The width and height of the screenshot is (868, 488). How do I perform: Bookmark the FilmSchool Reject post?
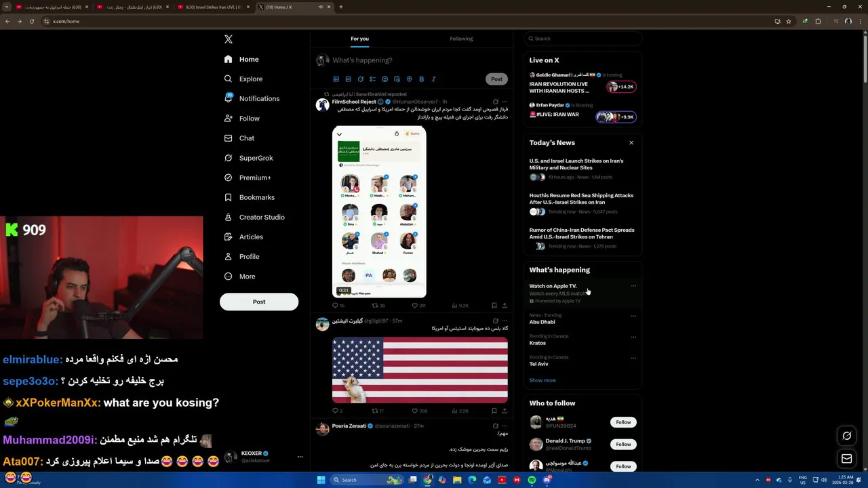(x=494, y=306)
